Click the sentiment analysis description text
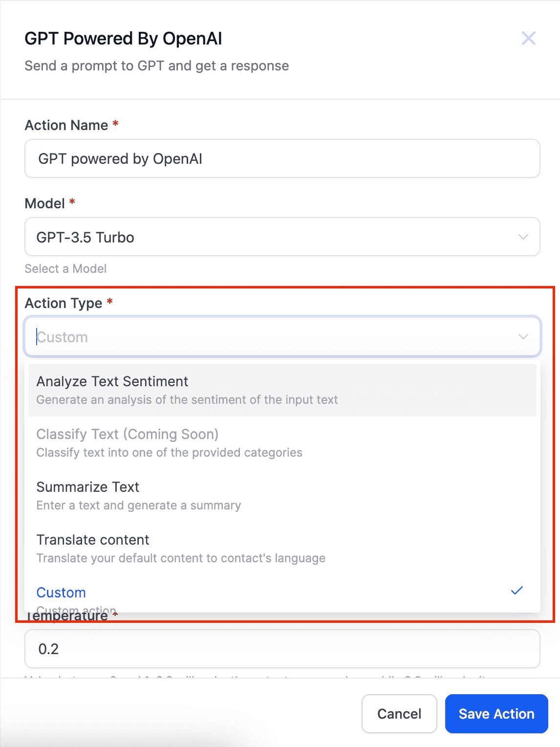 (187, 400)
